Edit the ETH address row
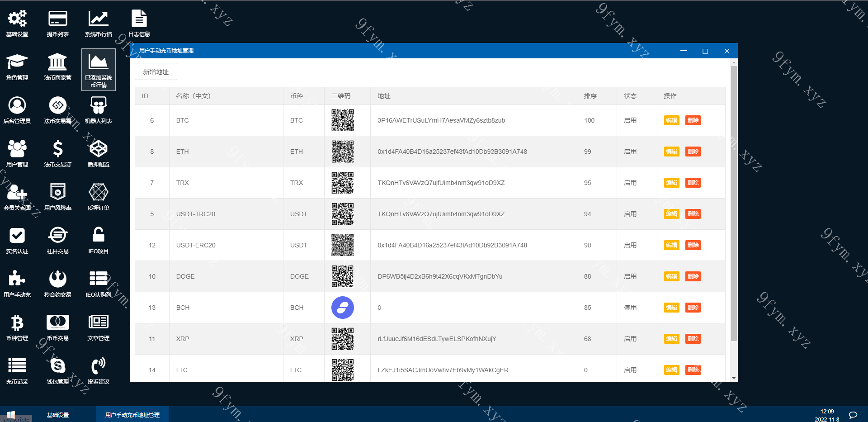Image resolution: width=868 pixels, height=422 pixels. point(671,152)
